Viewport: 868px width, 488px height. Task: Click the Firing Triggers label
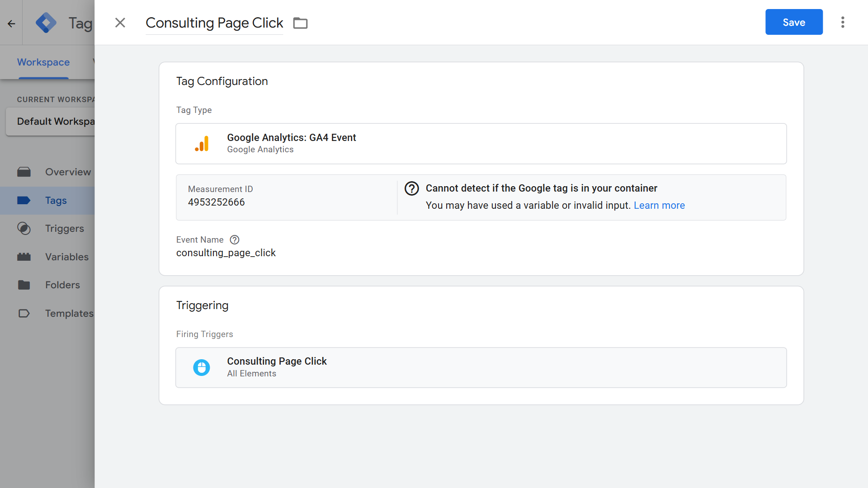[x=204, y=334]
